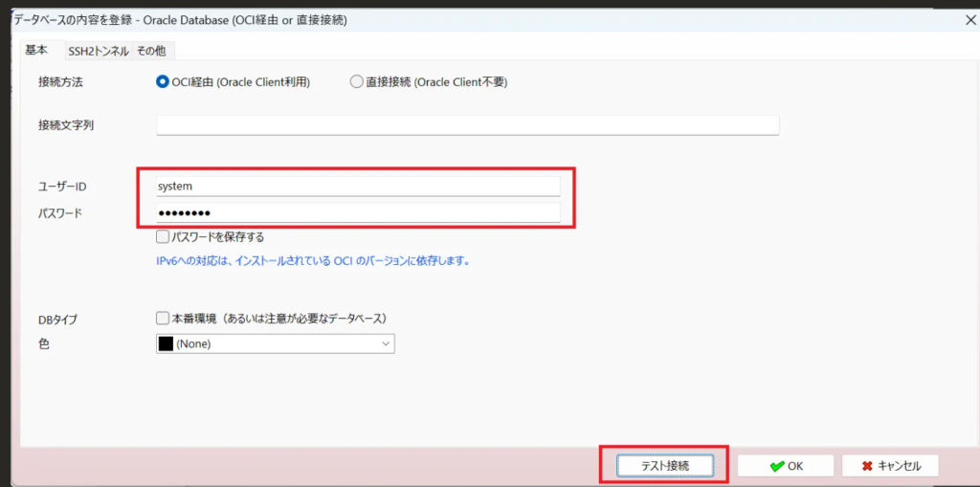The height and width of the screenshot is (487, 980).
Task: Select the OCI経由 (Oracle Client利用) radio button
Action: pyautogui.click(x=163, y=82)
